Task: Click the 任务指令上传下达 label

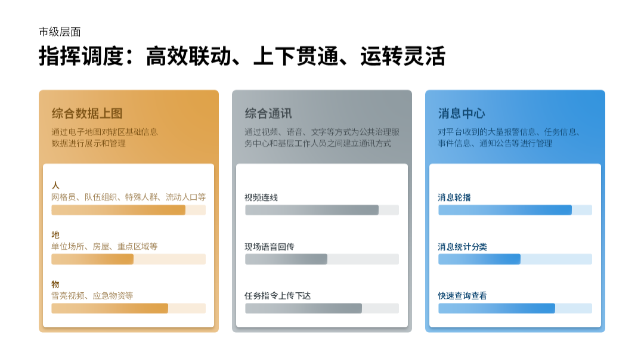Action: pos(278,296)
